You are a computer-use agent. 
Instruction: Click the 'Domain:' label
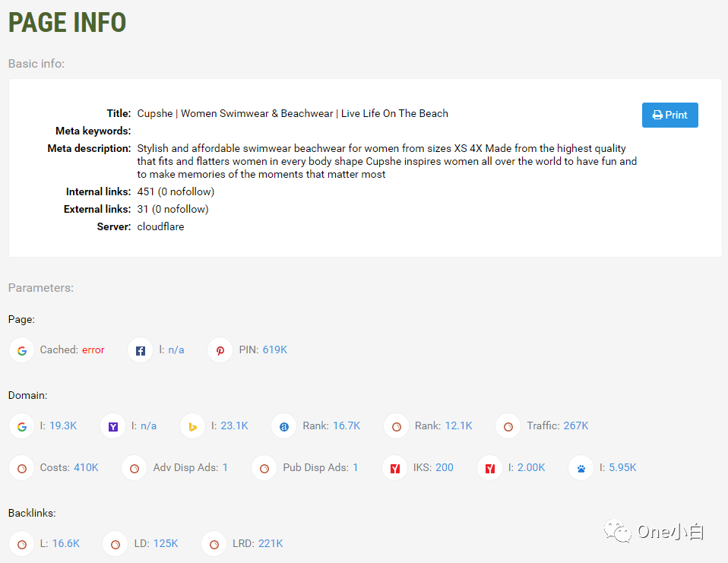click(x=28, y=395)
